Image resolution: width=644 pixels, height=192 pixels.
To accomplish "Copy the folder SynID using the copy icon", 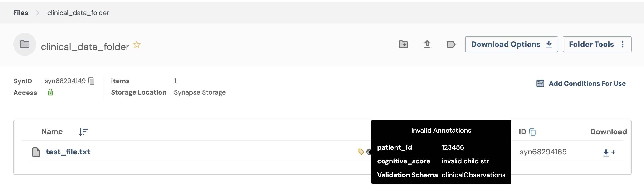I will coord(92,81).
